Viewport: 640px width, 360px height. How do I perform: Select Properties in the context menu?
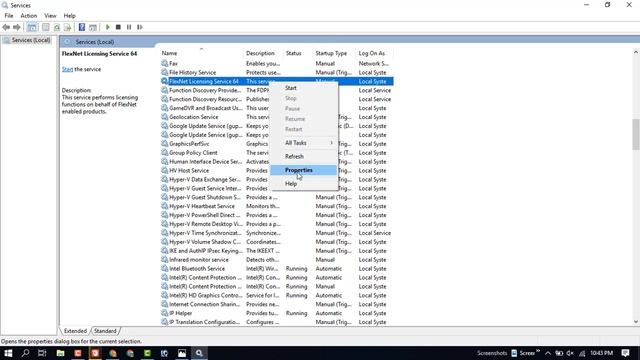304,170
